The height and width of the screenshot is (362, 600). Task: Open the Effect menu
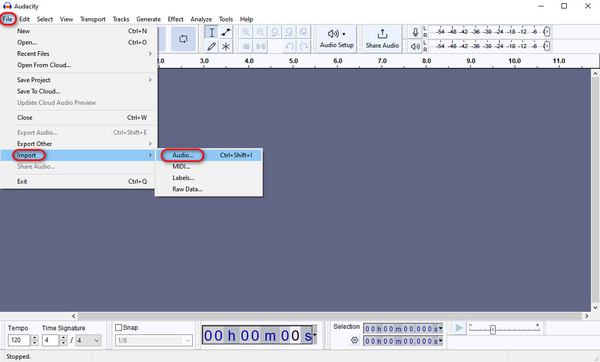[x=176, y=19]
